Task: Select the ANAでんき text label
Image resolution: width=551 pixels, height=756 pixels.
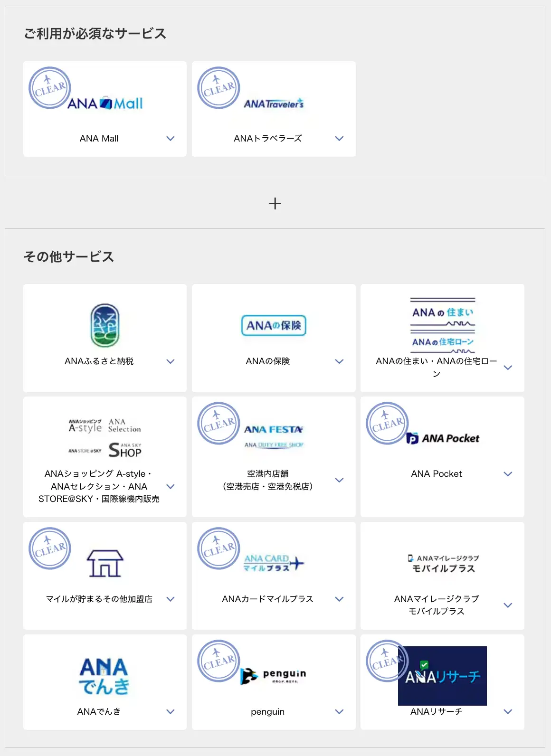Action: (99, 712)
